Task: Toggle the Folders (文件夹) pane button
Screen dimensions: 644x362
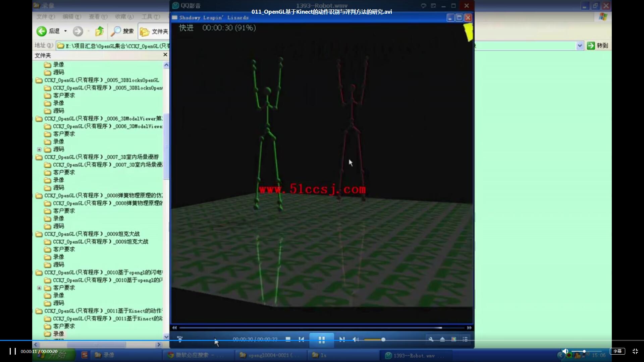Action: click(154, 32)
